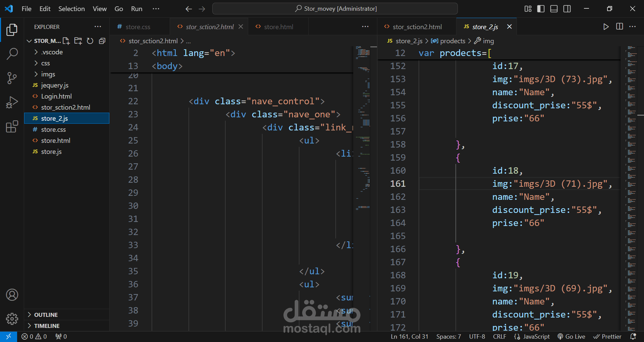Open Source Control view
Image resolution: width=644 pixels, height=342 pixels.
tap(12, 78)
